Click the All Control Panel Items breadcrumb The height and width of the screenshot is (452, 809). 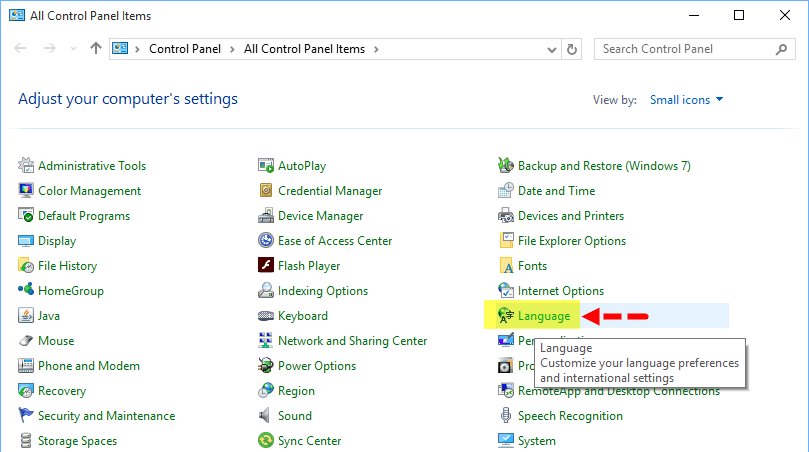click(304, 49)
